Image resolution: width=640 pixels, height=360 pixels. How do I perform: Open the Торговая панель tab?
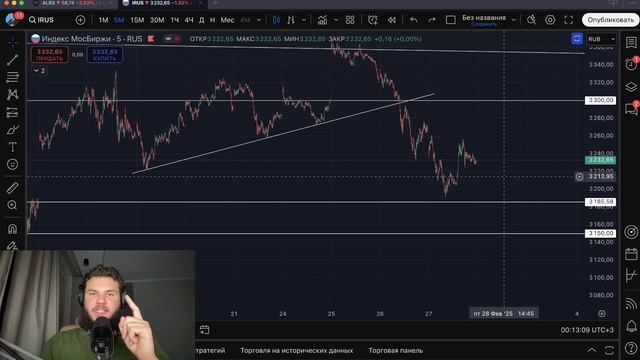pyautogui.click(x=396, y=350)
